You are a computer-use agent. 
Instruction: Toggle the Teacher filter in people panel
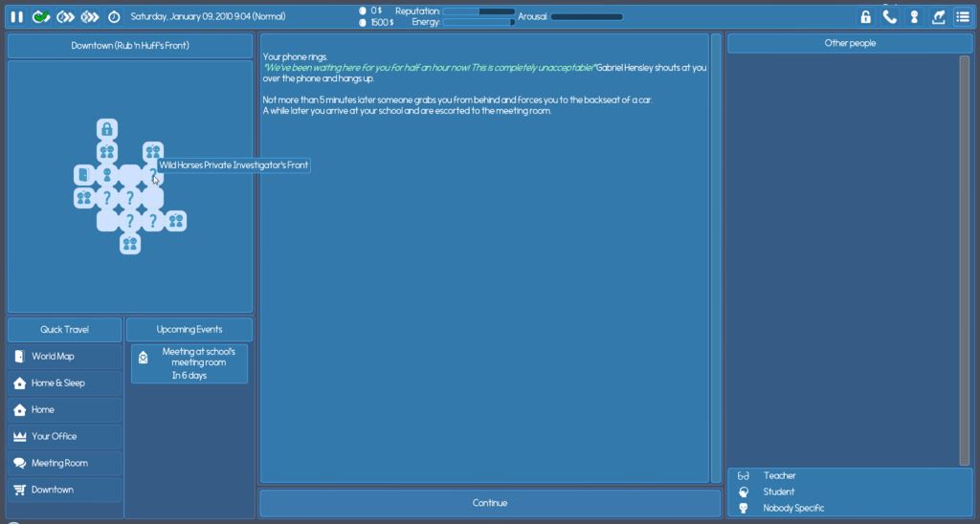coord(779,475)
